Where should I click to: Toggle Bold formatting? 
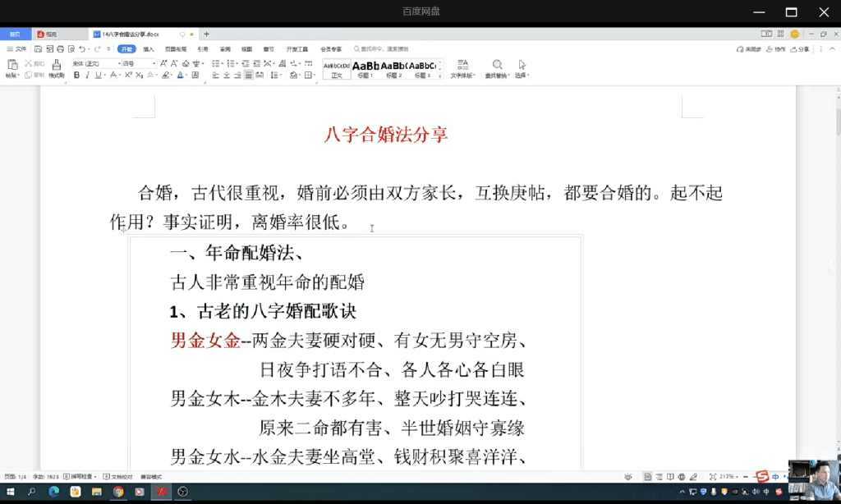click(76, 76)
